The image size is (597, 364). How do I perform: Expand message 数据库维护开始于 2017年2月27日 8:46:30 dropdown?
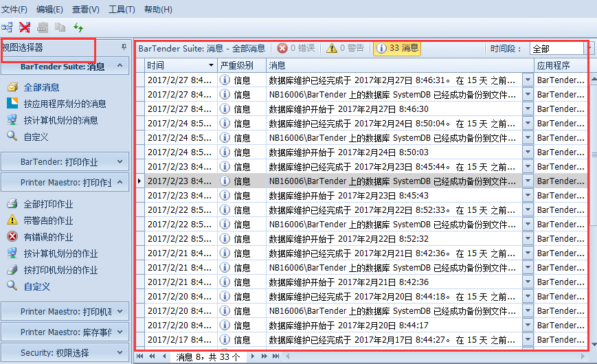click(x=528, y=109)
